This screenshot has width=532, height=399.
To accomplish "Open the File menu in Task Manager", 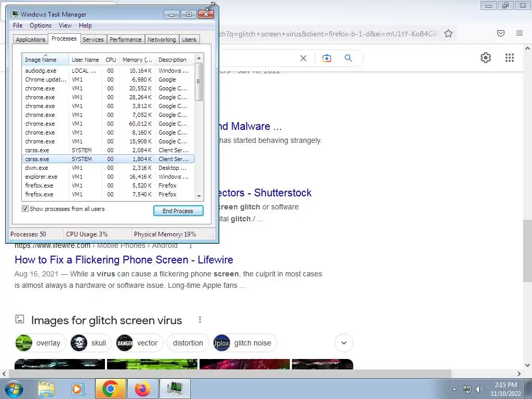I will [18, 25].
